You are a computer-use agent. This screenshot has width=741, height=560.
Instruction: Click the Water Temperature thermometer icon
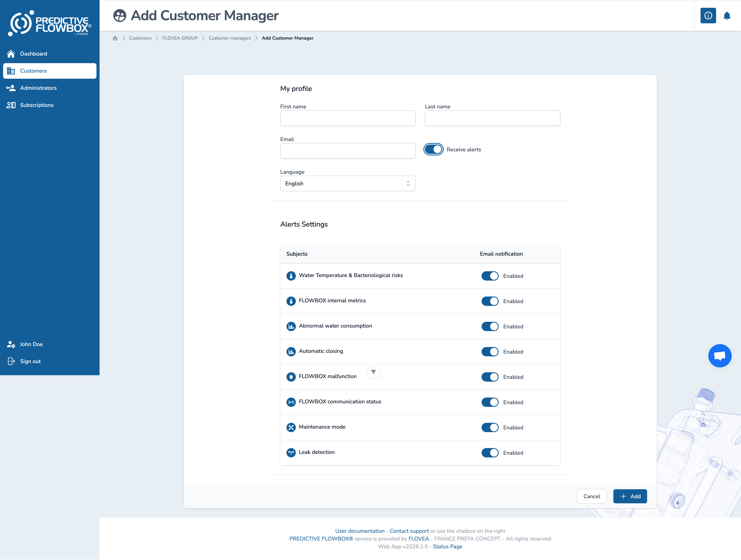coord(291,276)
